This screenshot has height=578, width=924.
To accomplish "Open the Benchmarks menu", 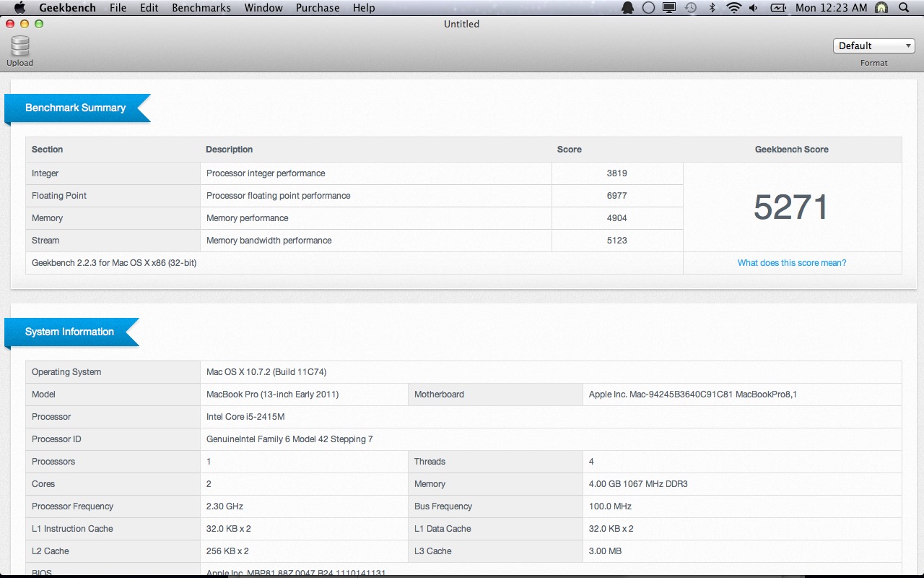I will [x=201, y=8].
